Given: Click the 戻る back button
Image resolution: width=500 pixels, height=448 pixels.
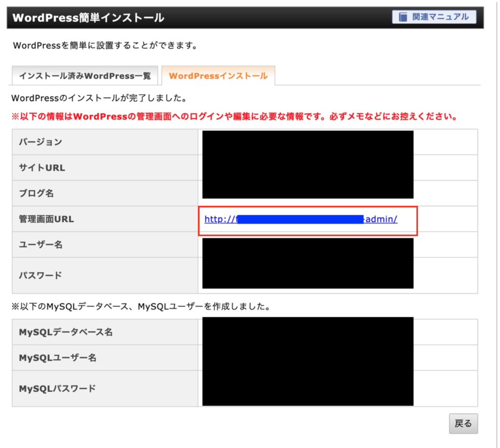Looking at the screenshot, I should 463,424.
